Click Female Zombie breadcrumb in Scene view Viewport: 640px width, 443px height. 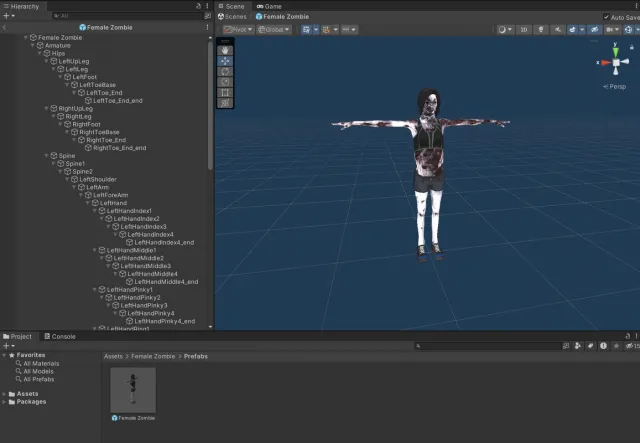(282, 17)
